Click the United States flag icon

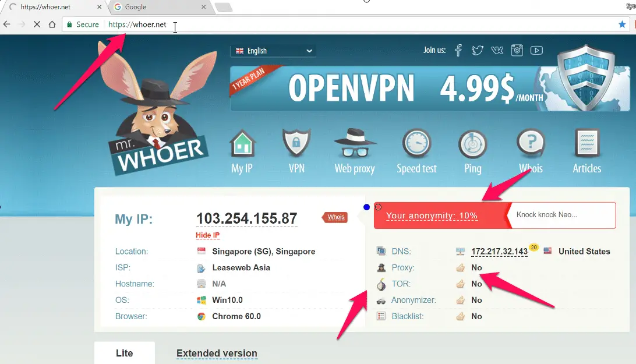[x=547, y=251]
